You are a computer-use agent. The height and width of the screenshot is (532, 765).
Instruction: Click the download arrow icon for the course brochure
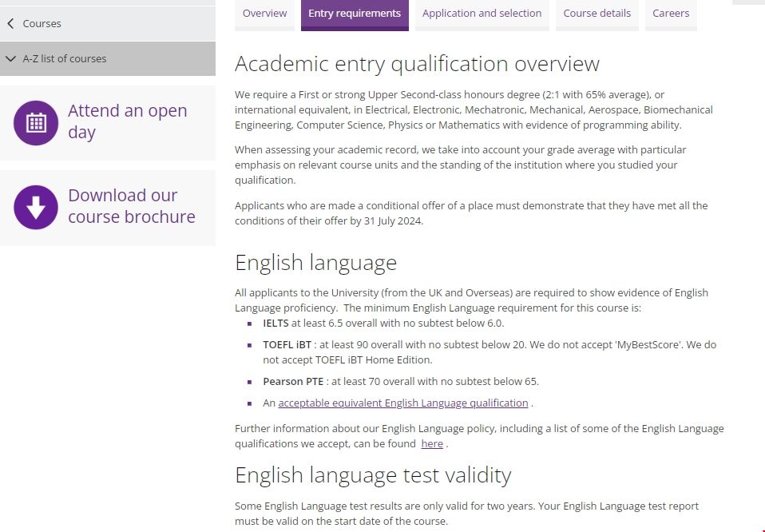coord(35,207)
